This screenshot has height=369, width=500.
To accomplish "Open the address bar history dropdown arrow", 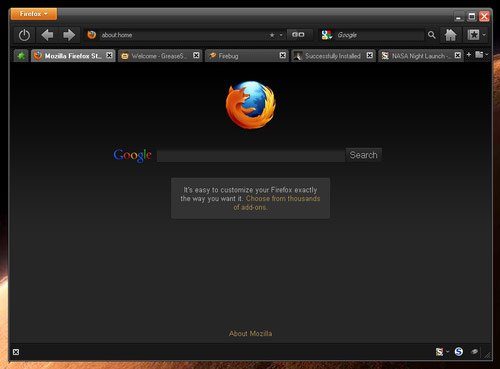I will pyautogui.click(x=281, y=35).
